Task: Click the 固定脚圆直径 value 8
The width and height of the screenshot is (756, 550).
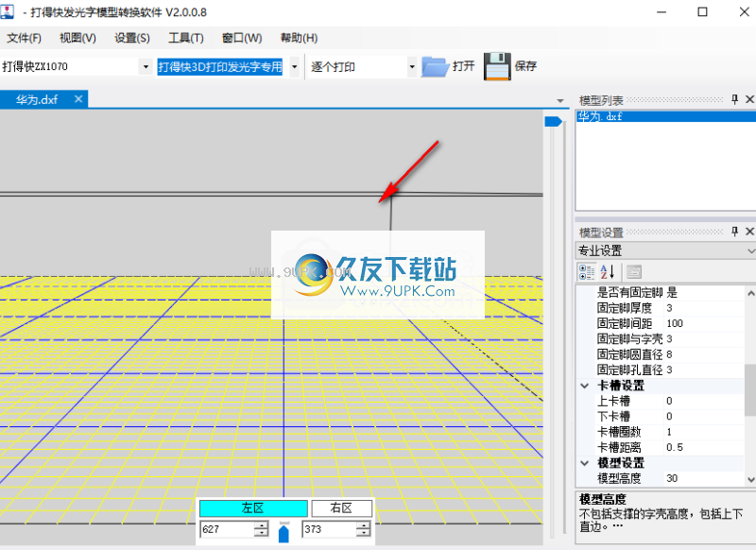Action: [704, 354]
